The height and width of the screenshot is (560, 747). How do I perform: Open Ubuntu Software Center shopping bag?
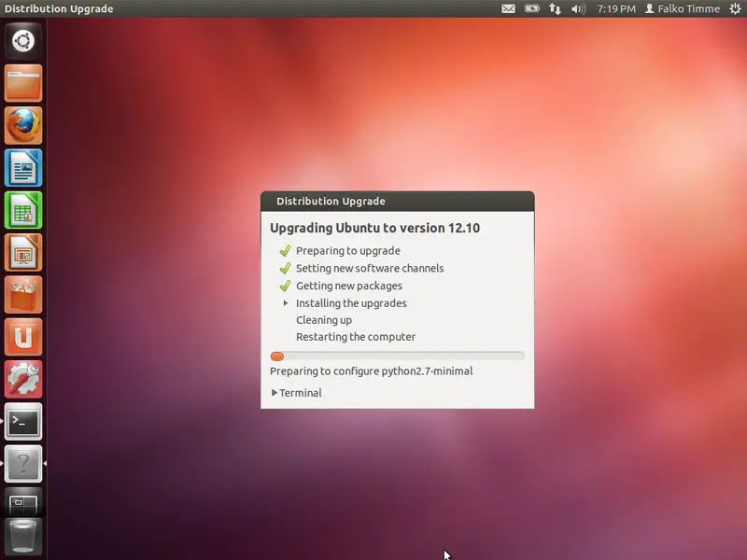tap(23, 295)
